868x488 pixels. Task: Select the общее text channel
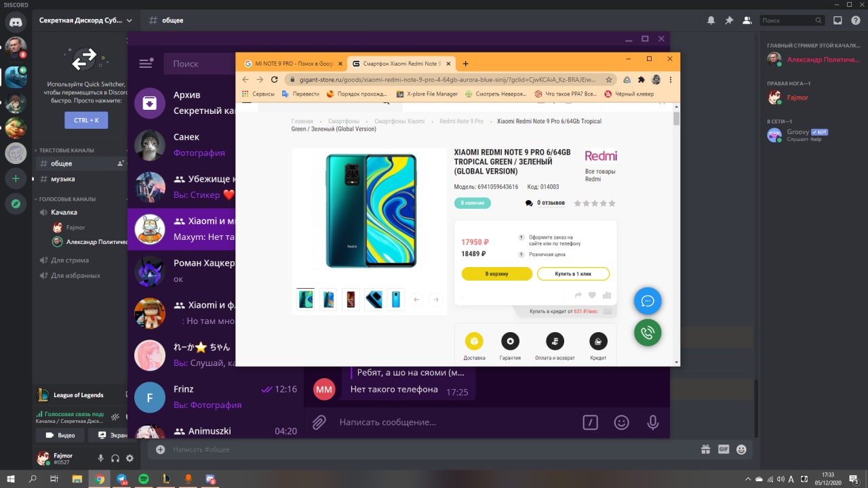61,163
